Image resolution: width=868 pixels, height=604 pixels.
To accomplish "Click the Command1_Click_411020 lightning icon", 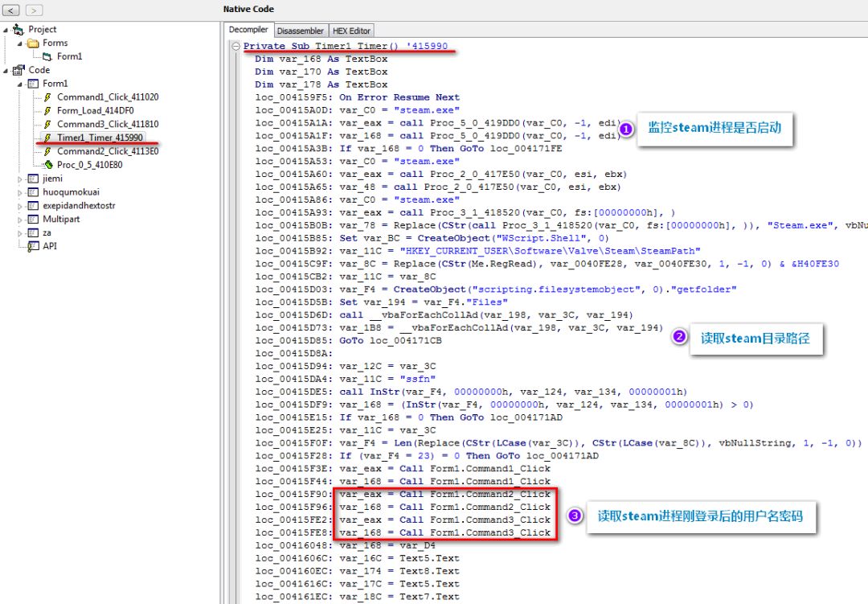I will [x=47, y=97].
